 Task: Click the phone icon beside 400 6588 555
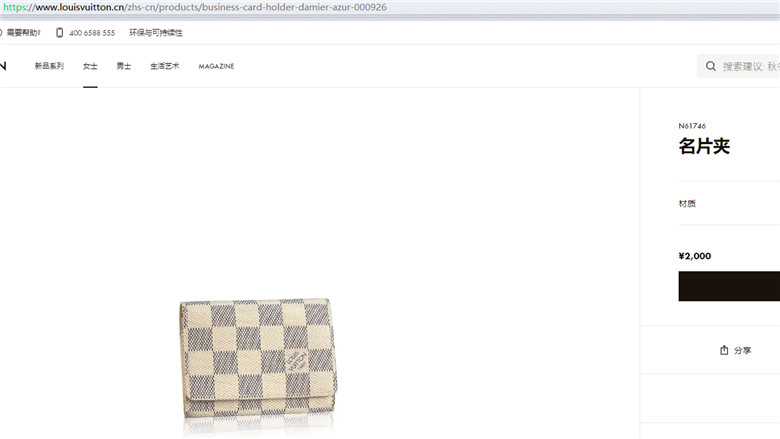[60, 33]
